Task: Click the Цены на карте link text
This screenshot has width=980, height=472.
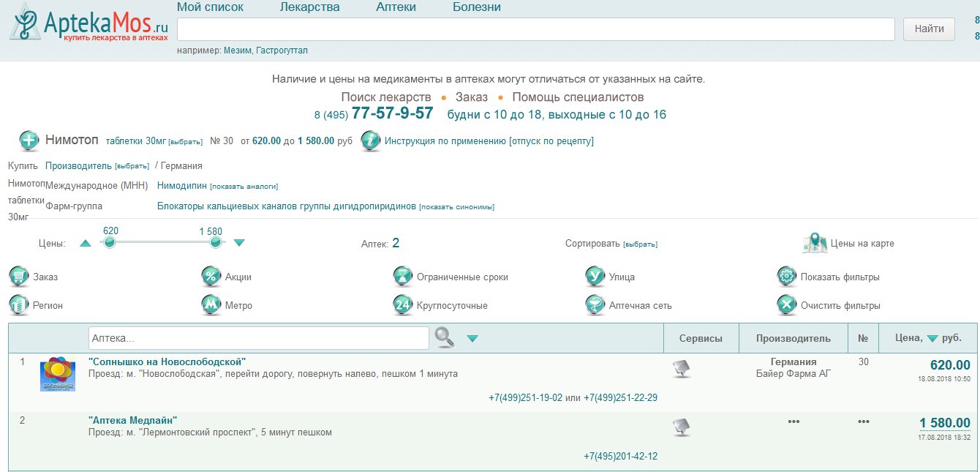Action: 862,244
